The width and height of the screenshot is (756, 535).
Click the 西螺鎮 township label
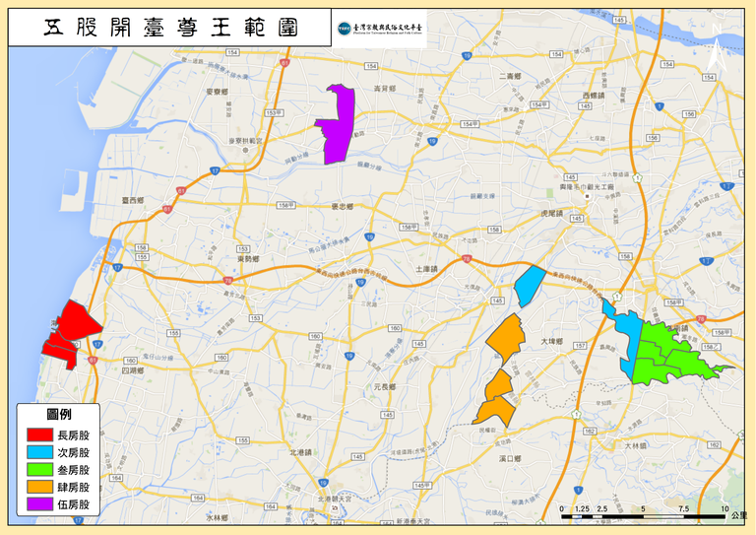593,96
